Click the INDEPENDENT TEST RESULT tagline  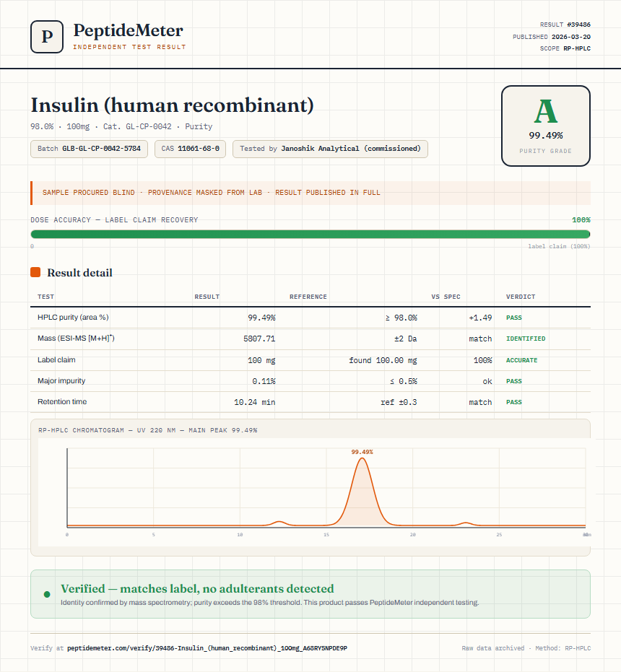tap(129, 47)
